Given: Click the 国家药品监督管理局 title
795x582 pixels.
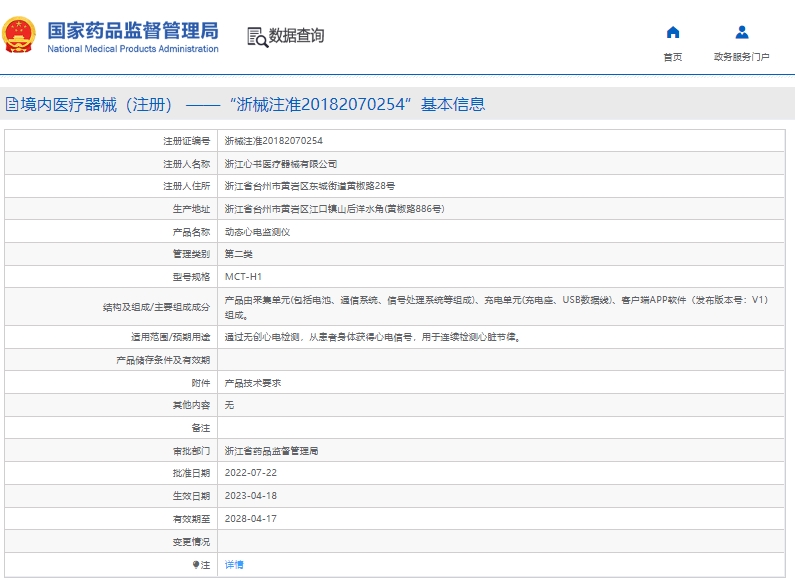Looking at the screenshot, I should tap(133, 30).
